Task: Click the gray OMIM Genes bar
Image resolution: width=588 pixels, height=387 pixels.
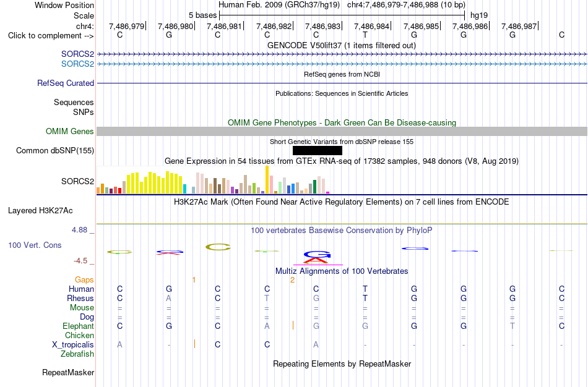Action: [342, 131]
